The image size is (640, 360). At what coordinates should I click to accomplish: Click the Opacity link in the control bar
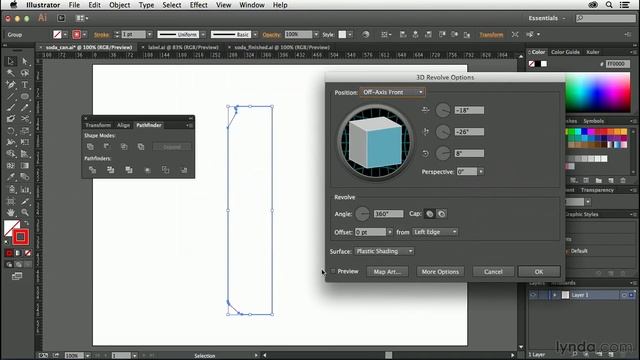coord(271,35)
